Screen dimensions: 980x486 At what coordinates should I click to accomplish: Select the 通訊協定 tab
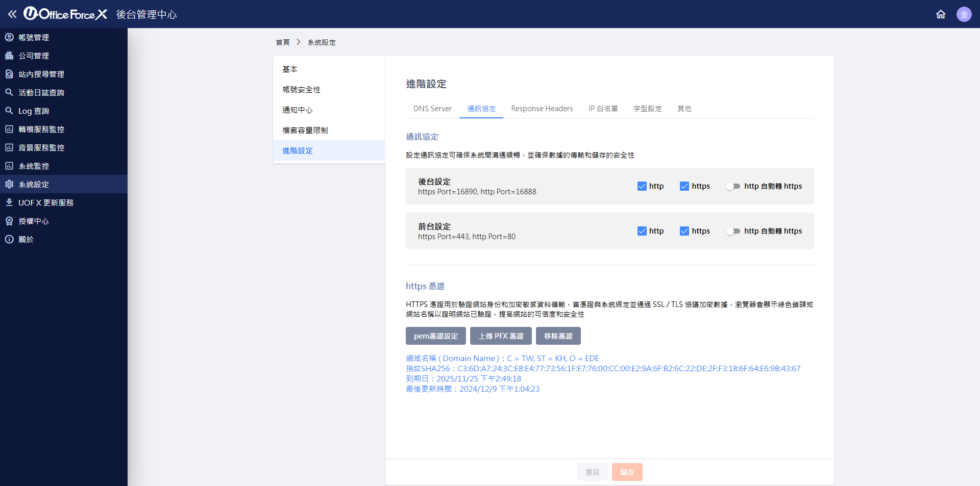(x=481, y=109)
